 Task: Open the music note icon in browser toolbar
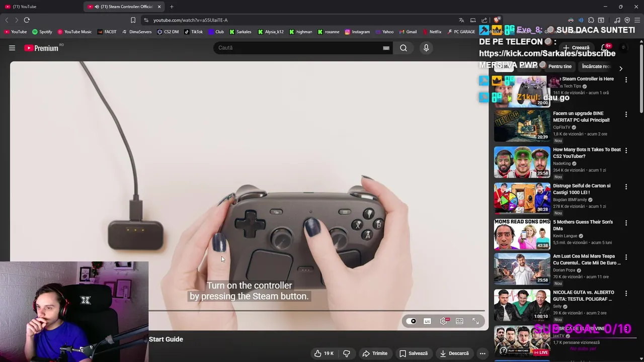(x=617, y=20)
